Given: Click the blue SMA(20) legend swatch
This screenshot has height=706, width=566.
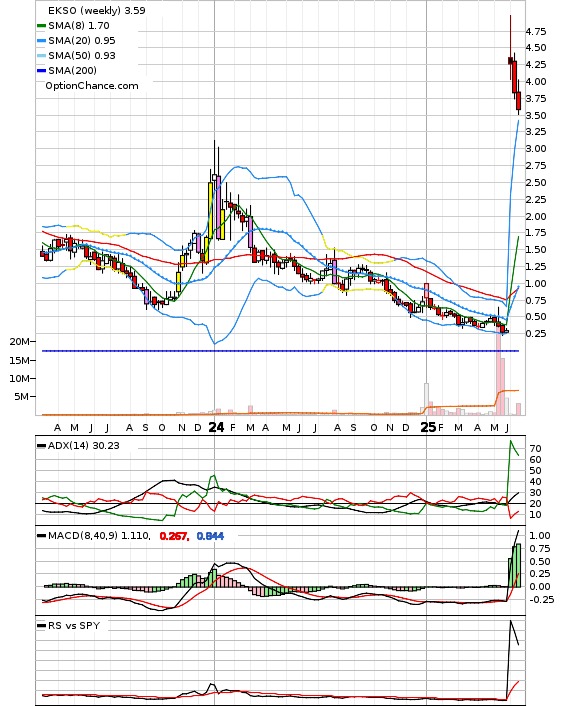Looking at the screenshot, I should coord(41,41).
